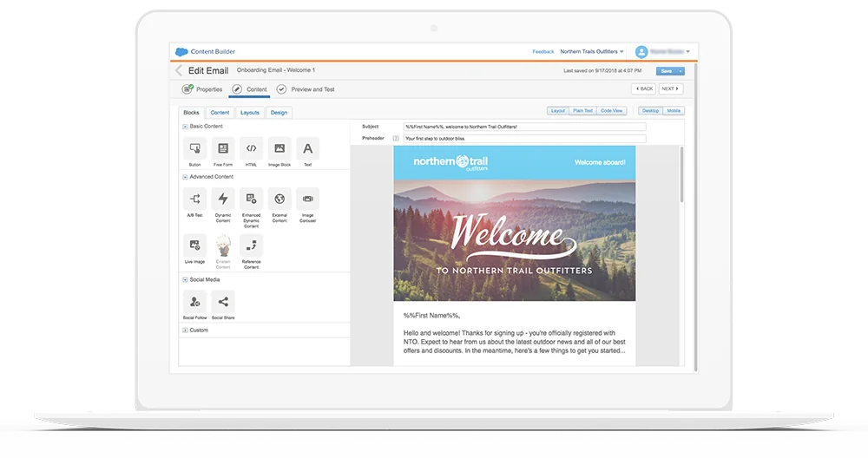Switch to Plain Text view

[582, 111]
